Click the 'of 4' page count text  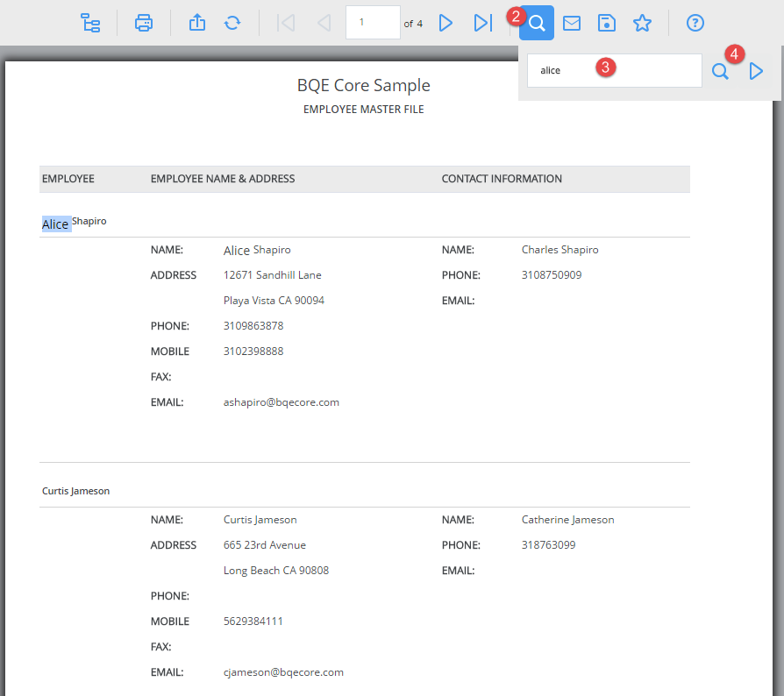coord(413,24)
